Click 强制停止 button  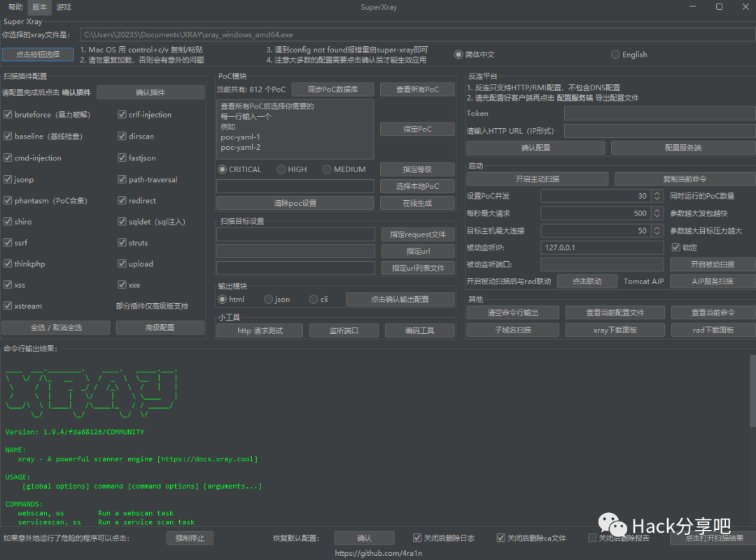tap(190, 538)
